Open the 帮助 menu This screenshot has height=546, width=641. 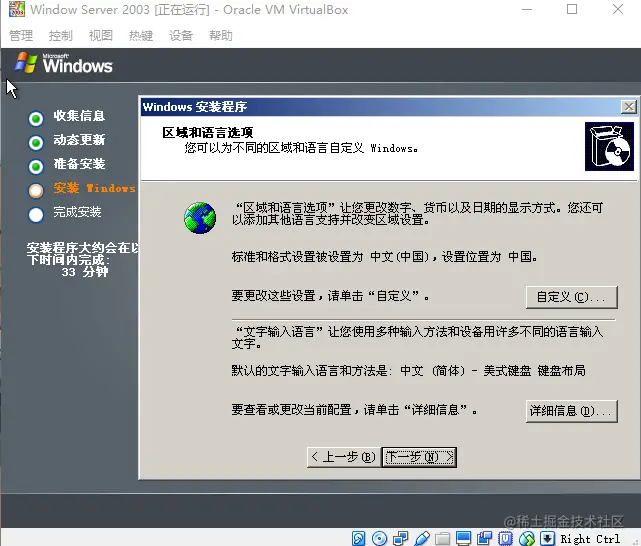click(221, 36)
